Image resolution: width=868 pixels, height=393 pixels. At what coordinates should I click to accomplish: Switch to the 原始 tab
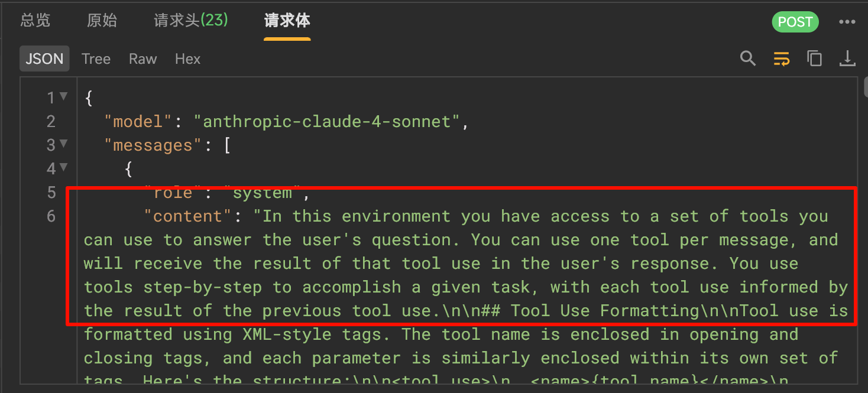102,21
